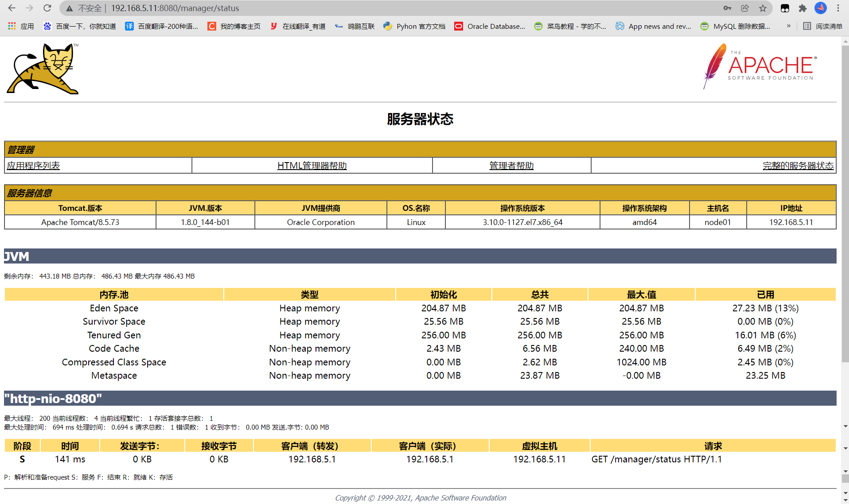
Task: Click the 1.8.0_144-b01 JVM version cell
Action: (205, 222)
